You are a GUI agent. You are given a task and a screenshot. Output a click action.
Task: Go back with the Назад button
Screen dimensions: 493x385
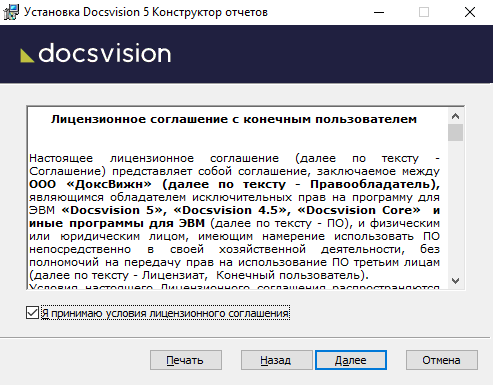(x=276, y=360)
